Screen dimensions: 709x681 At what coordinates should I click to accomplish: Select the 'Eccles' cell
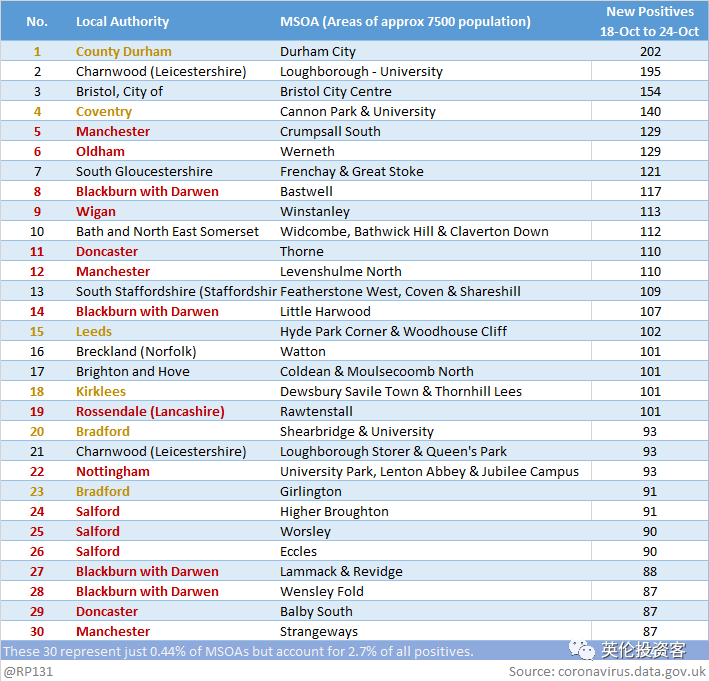[x=298, y=551]
